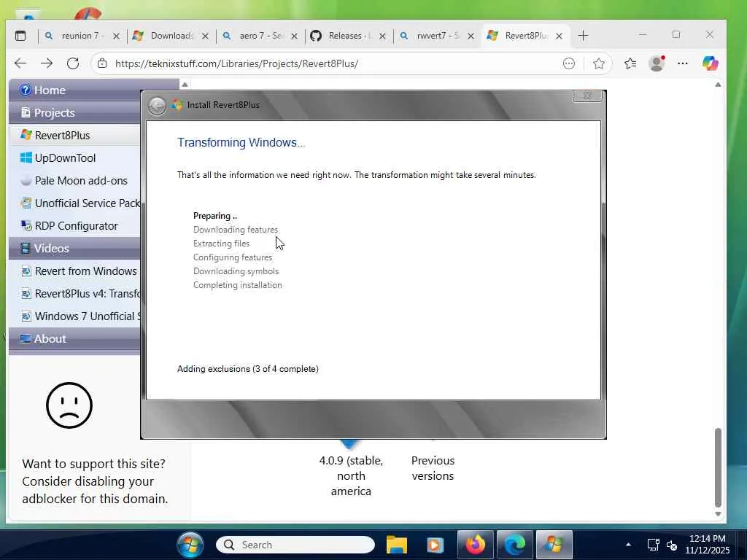747x560 pixels.
Task: Click the installer's title bar logo icon
Action: 177,105
